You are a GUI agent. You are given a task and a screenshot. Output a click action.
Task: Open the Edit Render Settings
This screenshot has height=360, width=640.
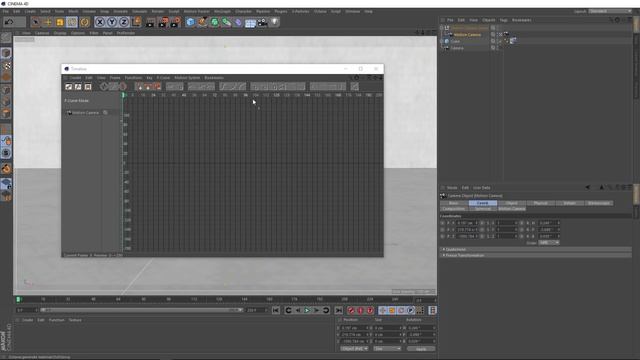pyautogui.click(x=176, y=22)
